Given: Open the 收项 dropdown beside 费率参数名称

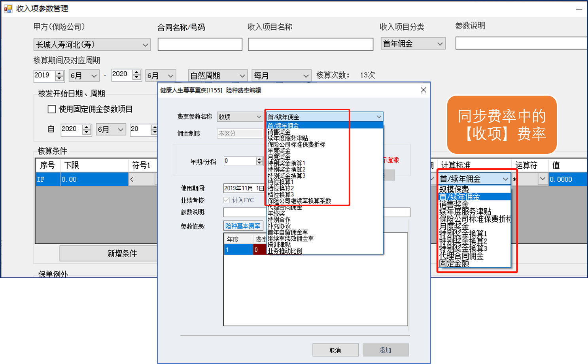Looking at the screenshot, I should click(x=259, y=117).
